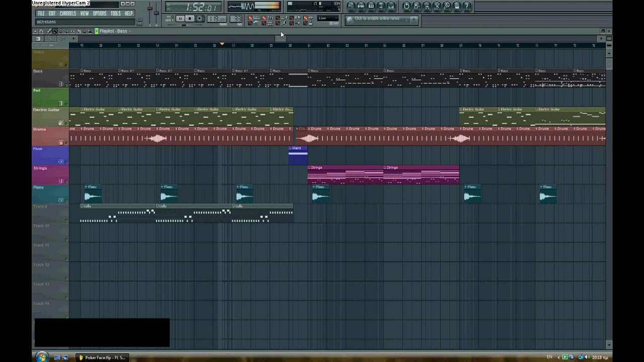Viewport: 644px width, 362px height.
Task: Click the Bass track piano-roll icon
Action: [x=61, y=84]
